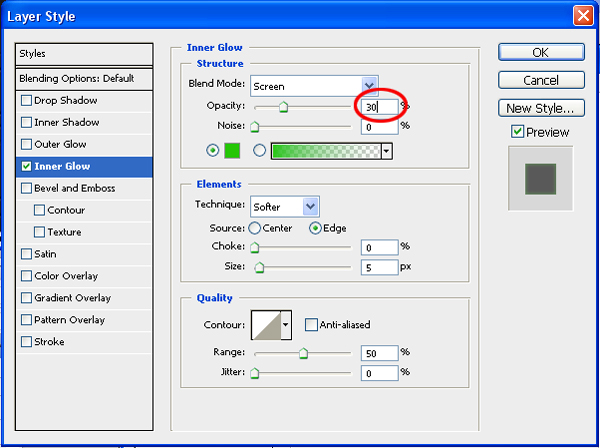Click the Opacity slider handle
Viewport: 600px width, 448px height.
click(x=283, y=107)
